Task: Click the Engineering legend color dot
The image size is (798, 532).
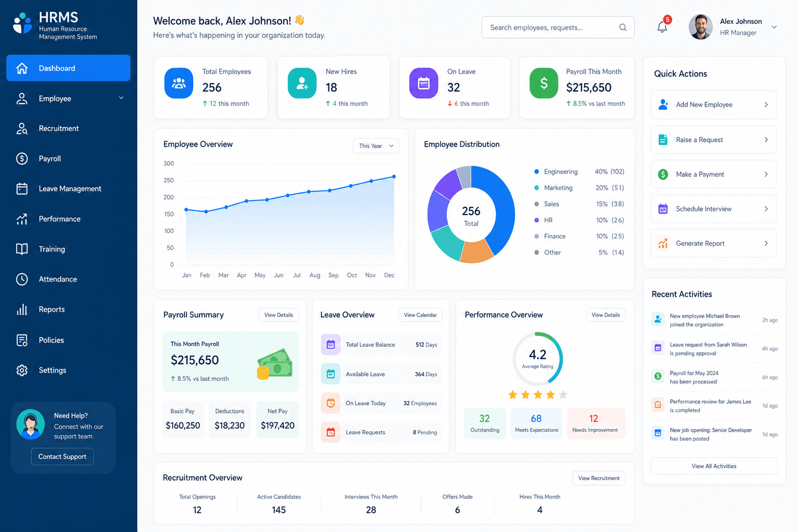Action: (537, 171)
